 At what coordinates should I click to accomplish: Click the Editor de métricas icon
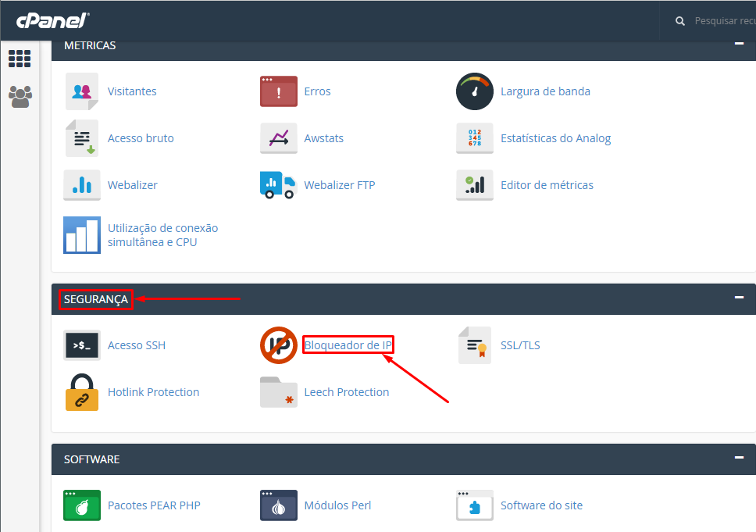474,184
